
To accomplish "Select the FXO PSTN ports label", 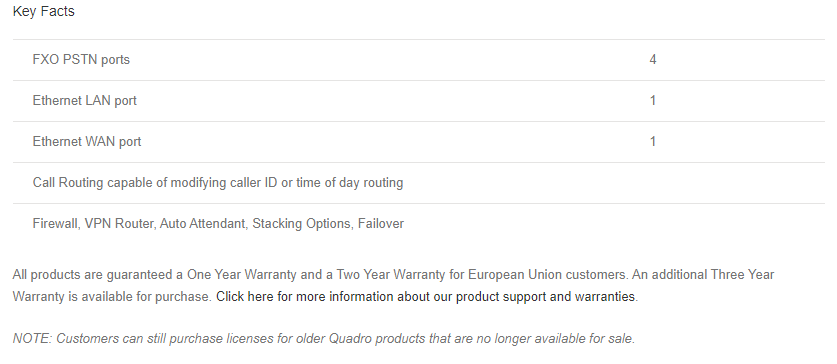I will [x=81, y=60].
